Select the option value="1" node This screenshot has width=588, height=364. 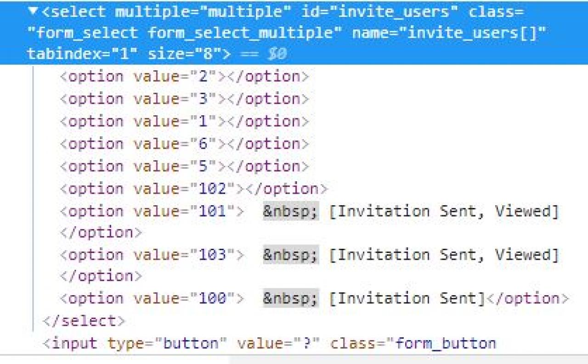(x=184, y=121)
